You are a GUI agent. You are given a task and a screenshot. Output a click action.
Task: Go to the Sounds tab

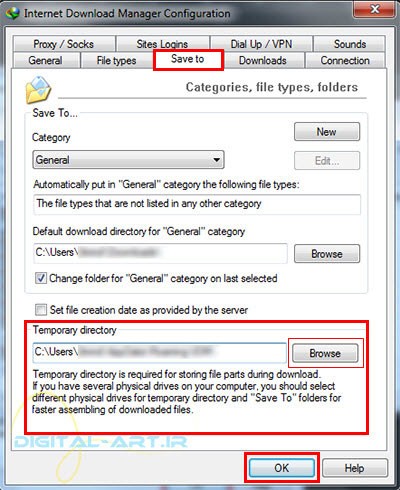(350, 44)
